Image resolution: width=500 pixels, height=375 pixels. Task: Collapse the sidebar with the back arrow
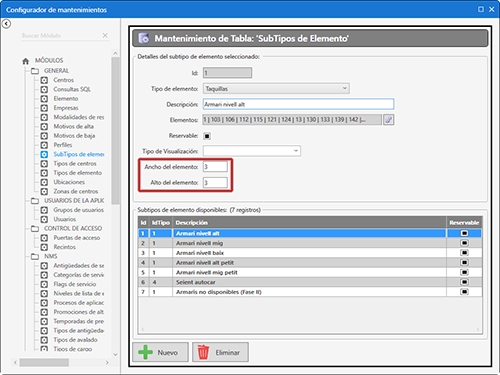[x=6, y=24]
